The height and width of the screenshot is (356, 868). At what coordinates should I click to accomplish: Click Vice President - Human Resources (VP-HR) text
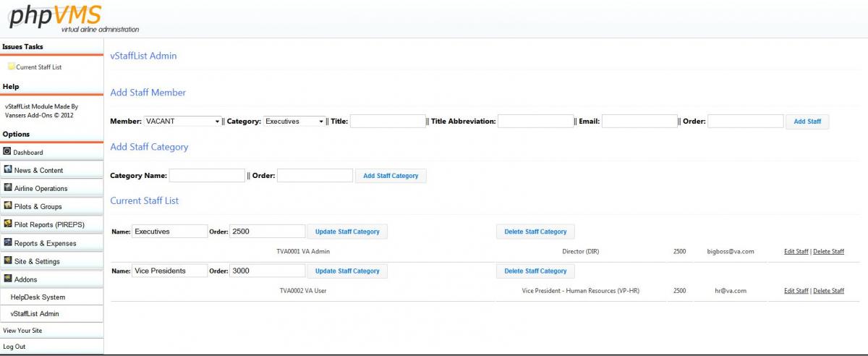point(581,290)
